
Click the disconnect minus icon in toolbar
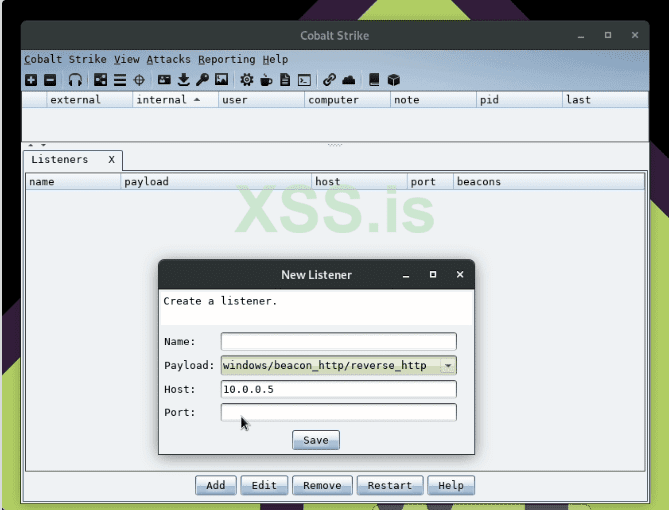50,80
